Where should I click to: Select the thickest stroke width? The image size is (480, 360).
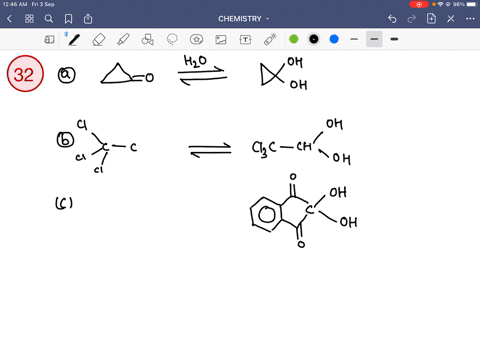(x=394, y=39)
